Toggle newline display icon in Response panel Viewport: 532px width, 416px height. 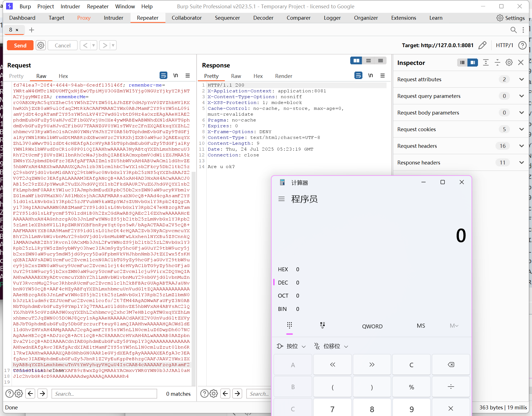coord(370,75)
